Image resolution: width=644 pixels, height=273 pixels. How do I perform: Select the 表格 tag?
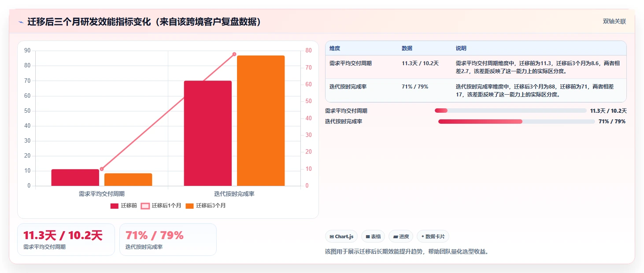[x=373, y=236]
